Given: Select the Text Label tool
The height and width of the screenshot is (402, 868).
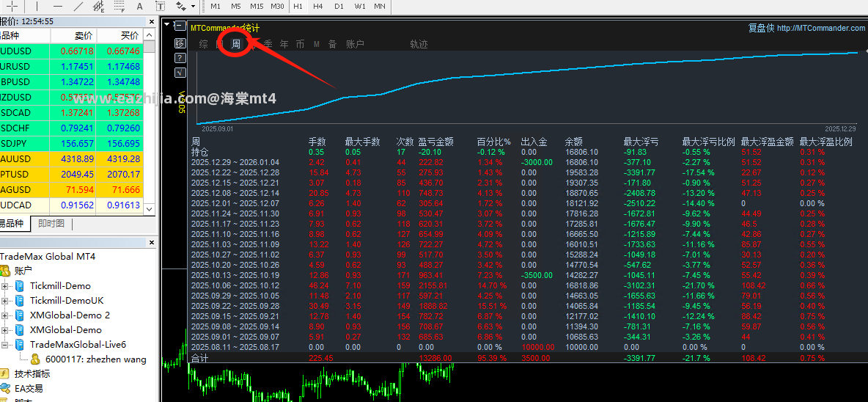Looking at the screenshot, I should 160,7.
